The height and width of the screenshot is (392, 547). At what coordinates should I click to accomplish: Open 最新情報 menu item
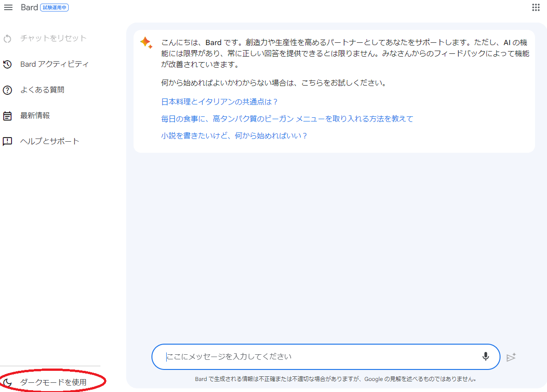35,115
